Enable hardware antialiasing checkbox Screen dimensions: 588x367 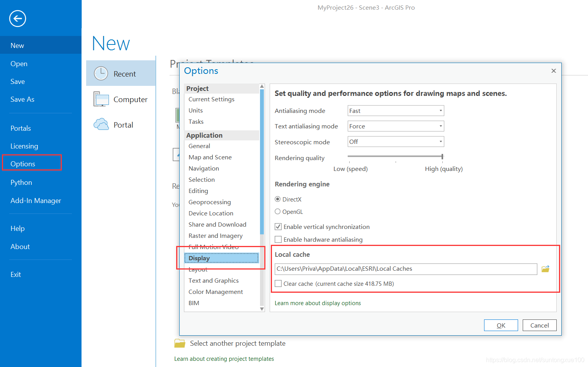(x=278, y=239)
